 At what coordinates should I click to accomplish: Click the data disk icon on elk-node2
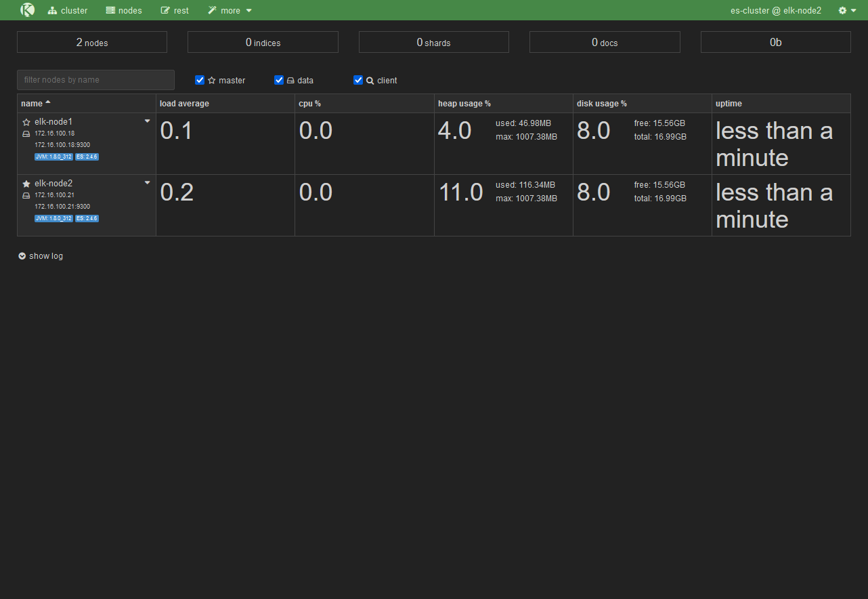[x=26, y=195]
